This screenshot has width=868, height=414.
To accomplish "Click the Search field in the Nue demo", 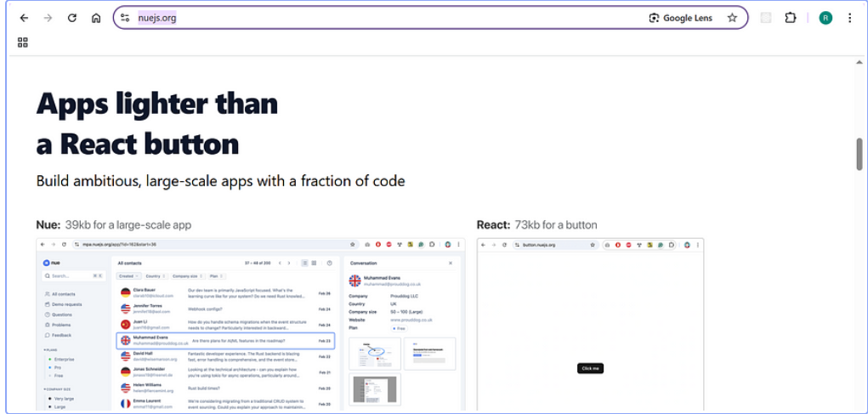I will [74, 275].
